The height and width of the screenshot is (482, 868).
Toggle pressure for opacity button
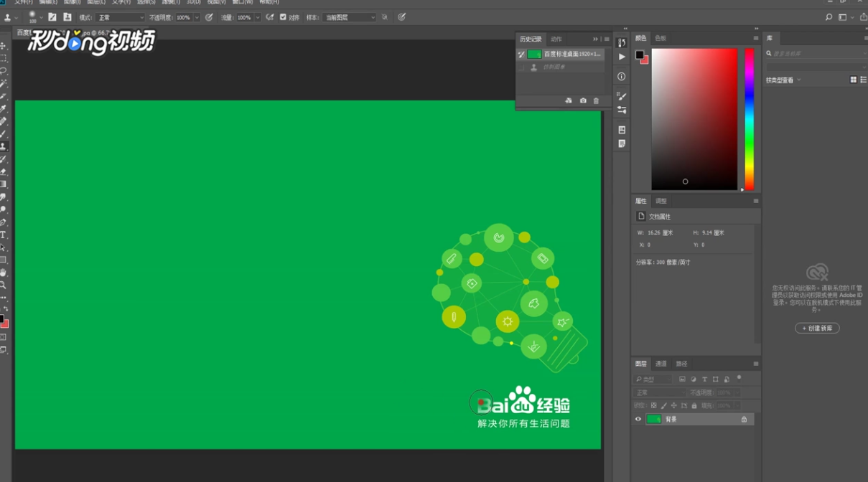209,17
